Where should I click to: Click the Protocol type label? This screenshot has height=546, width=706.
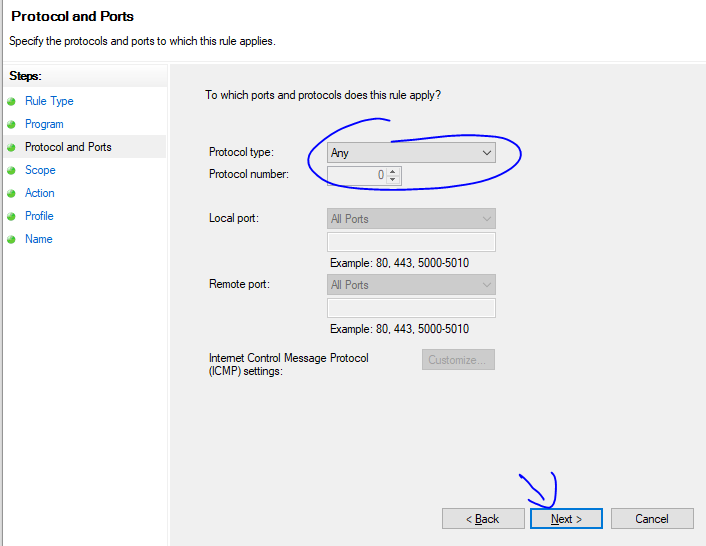pos(241,152)
